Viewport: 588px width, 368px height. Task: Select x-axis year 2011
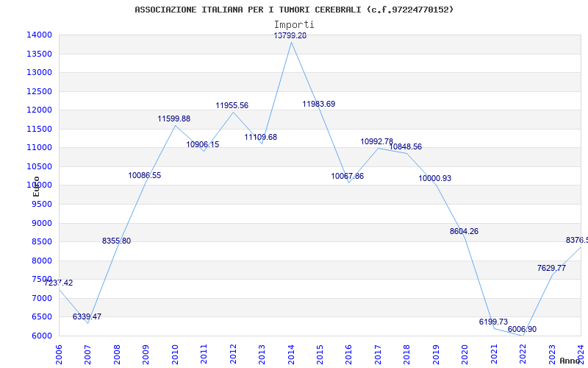point(204,355)
